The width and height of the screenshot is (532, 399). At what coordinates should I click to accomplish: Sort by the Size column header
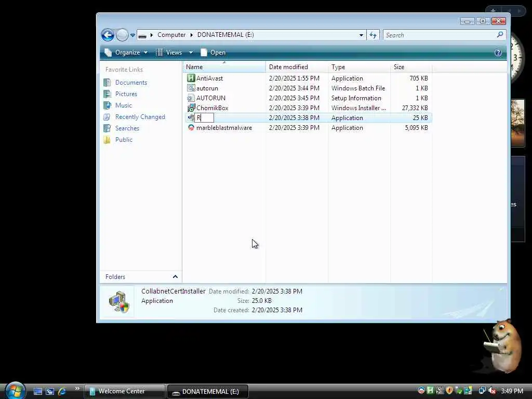(x=411, y=67)
